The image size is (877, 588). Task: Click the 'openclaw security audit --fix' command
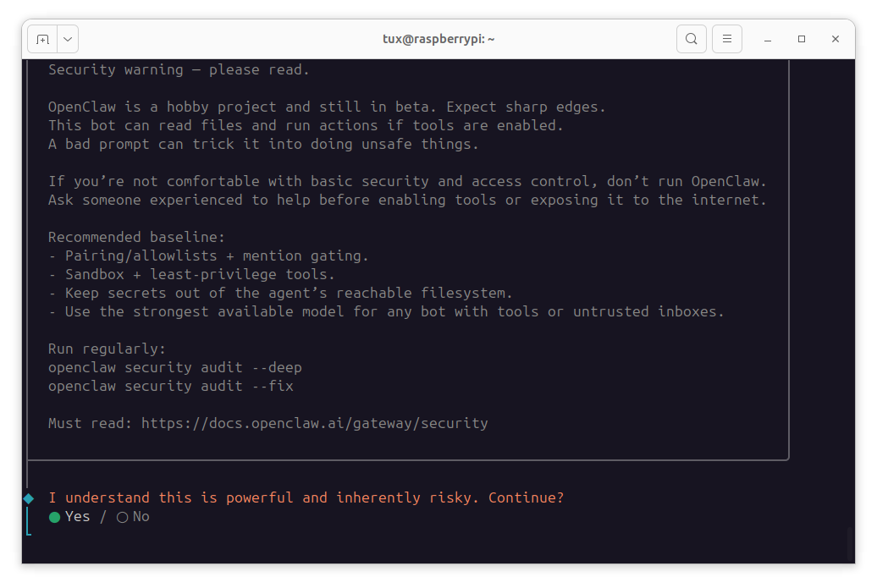(170, 386)
